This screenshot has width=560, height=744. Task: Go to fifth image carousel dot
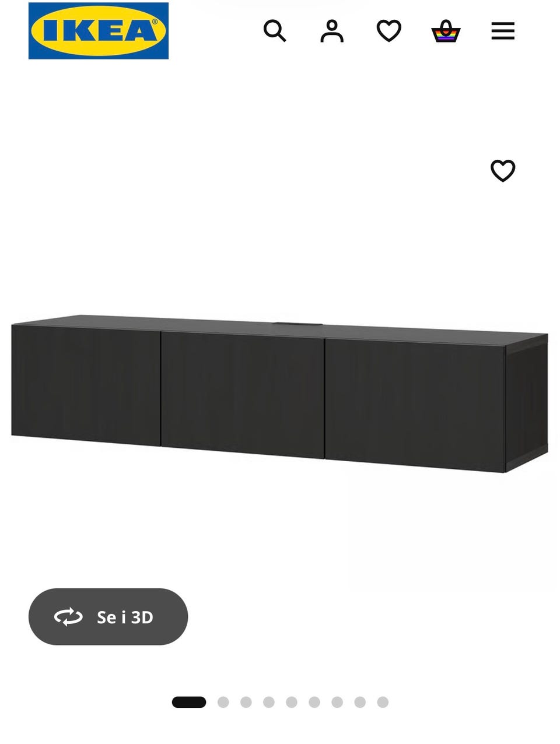292,702
